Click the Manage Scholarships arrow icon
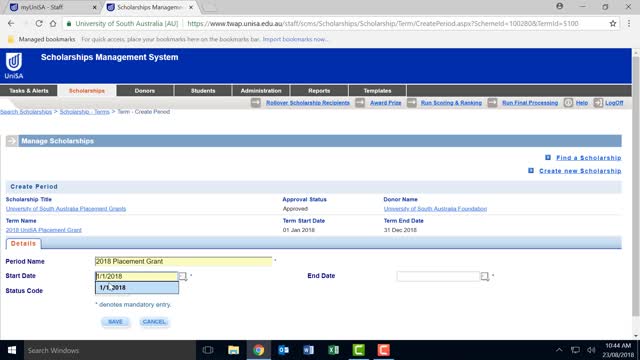This screenshot has width=640, height=360. click(11, 141)
